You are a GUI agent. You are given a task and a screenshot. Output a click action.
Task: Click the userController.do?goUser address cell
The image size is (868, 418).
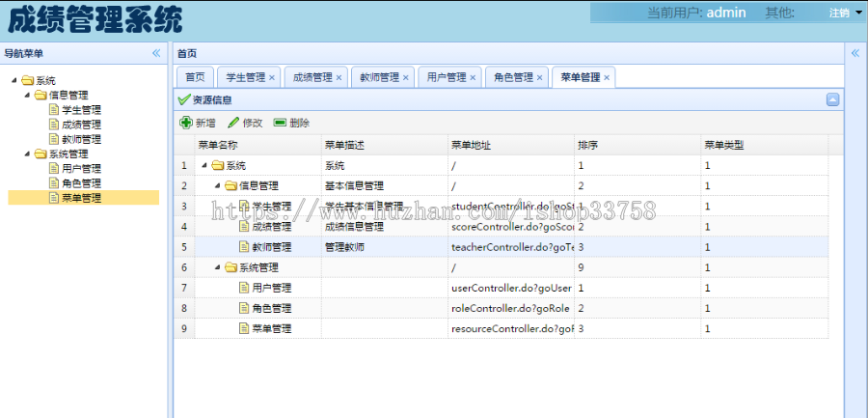[x=511, y=289]
